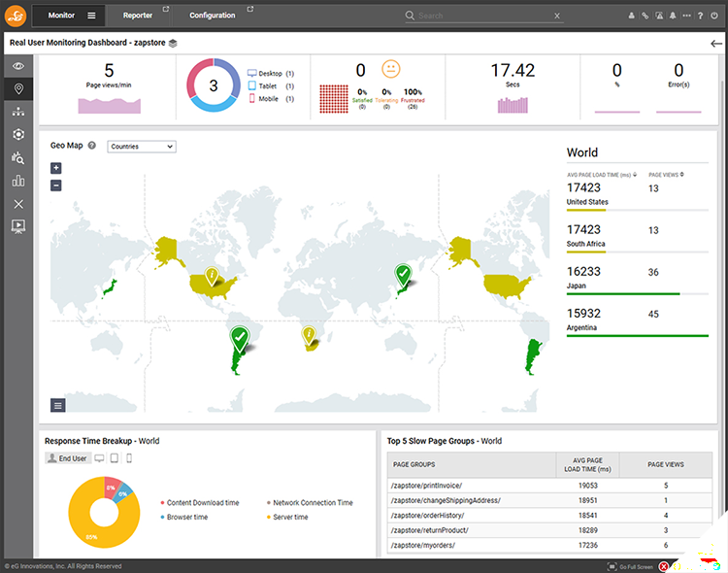
Task: Zoom in the geo map
Action: coord(55,168)
